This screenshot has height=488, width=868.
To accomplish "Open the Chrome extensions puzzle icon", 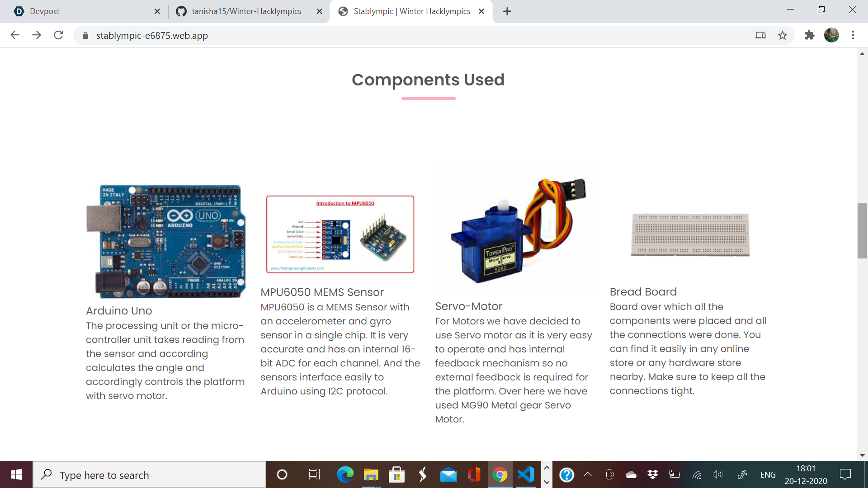I will coord(809,35).
